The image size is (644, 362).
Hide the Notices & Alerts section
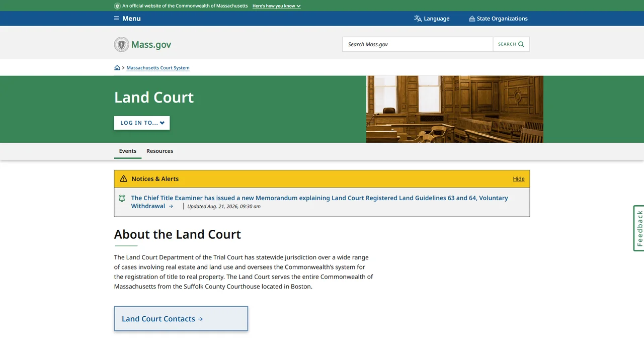point(519,179)
